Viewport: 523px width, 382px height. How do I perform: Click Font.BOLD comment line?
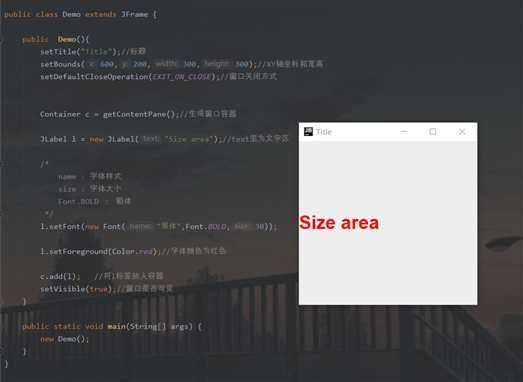click(94, 202)
